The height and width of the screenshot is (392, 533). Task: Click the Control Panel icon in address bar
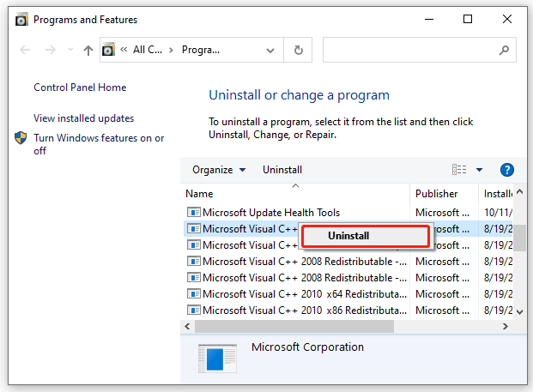pos(109,50)
